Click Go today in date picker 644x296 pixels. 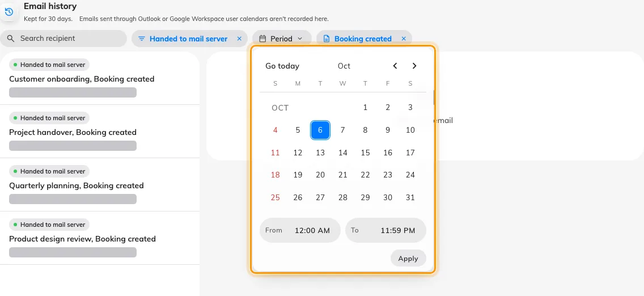pyautogui.click(x=282, y=66)
